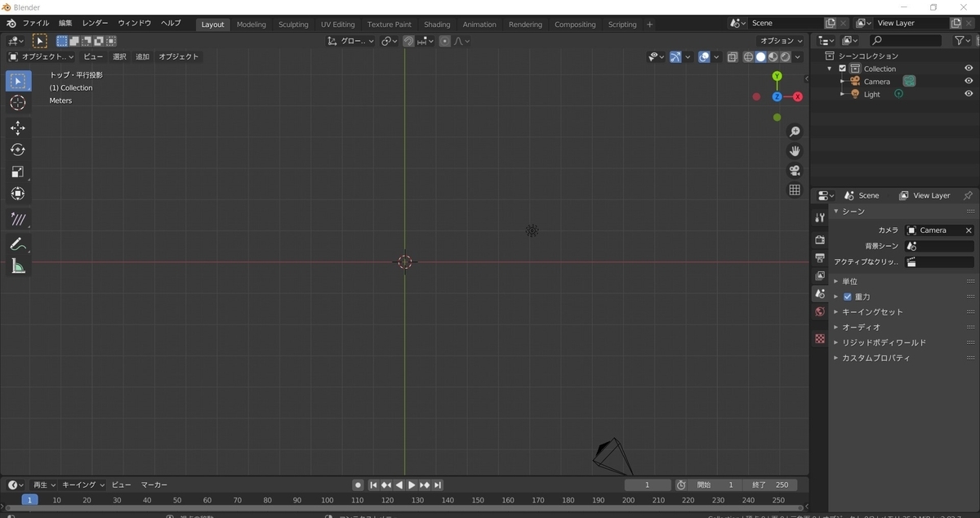
Task: Click the perspective/orthographic grid icon
Action: (x=795, y=190)
